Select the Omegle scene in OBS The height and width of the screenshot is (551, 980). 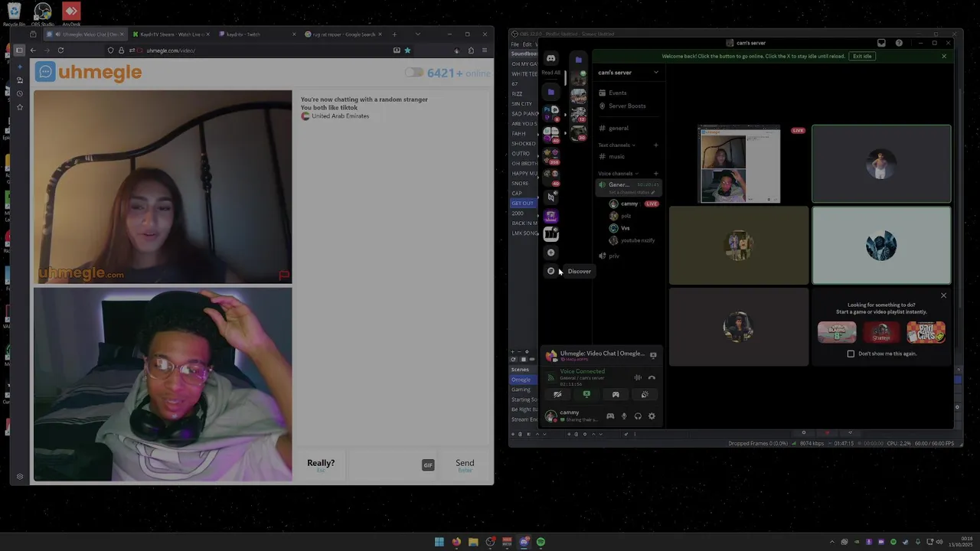[x=523, y=380]
